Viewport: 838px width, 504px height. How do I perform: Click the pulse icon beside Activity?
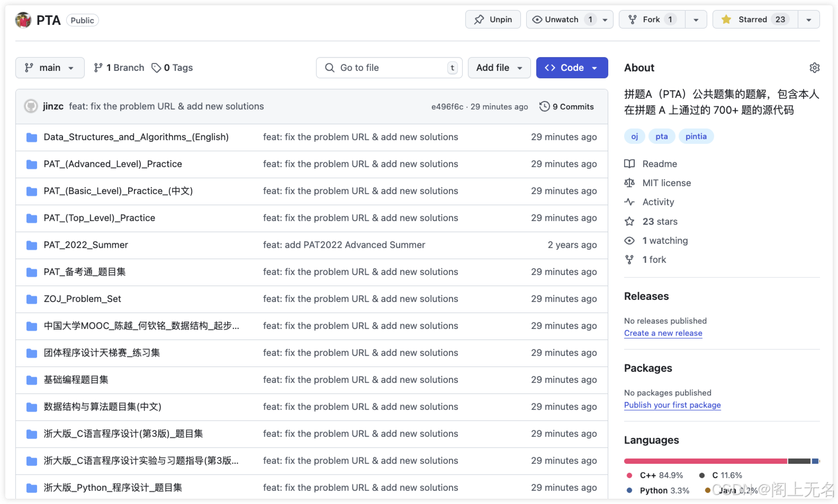point(629,202)
